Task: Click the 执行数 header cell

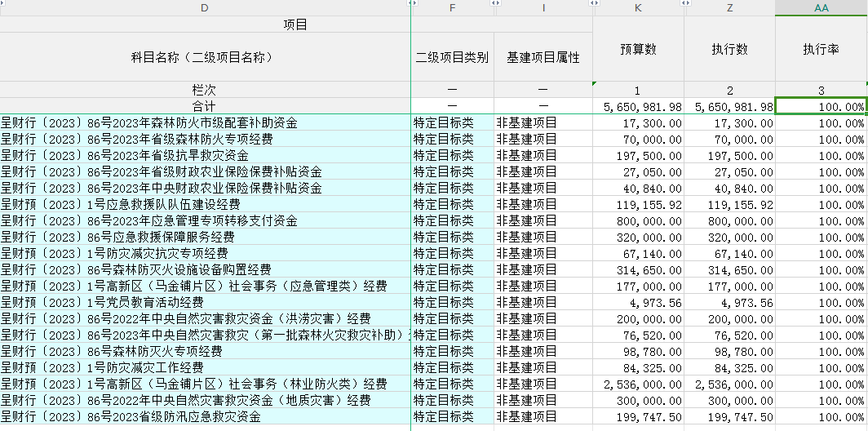Action: pyautogui.click(x=729, y=49)
